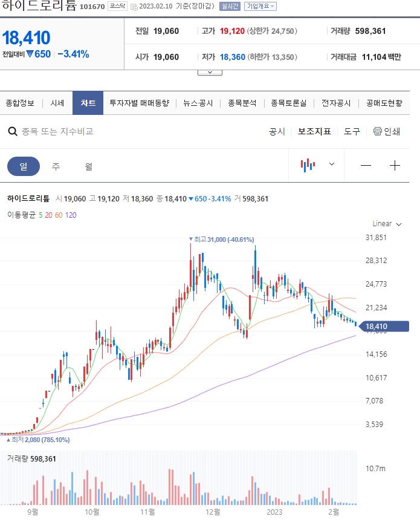Toggle the 60-day moving average

[x=59, y=215]
